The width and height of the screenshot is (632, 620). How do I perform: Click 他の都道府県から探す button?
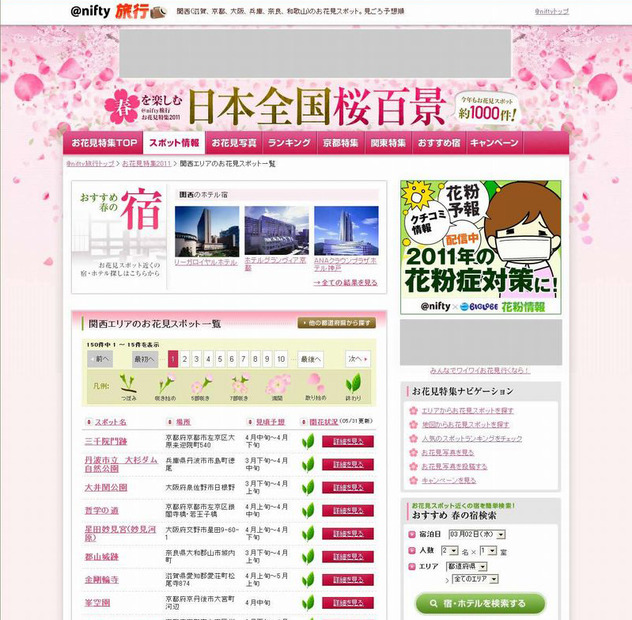click(x=337, y=323)
